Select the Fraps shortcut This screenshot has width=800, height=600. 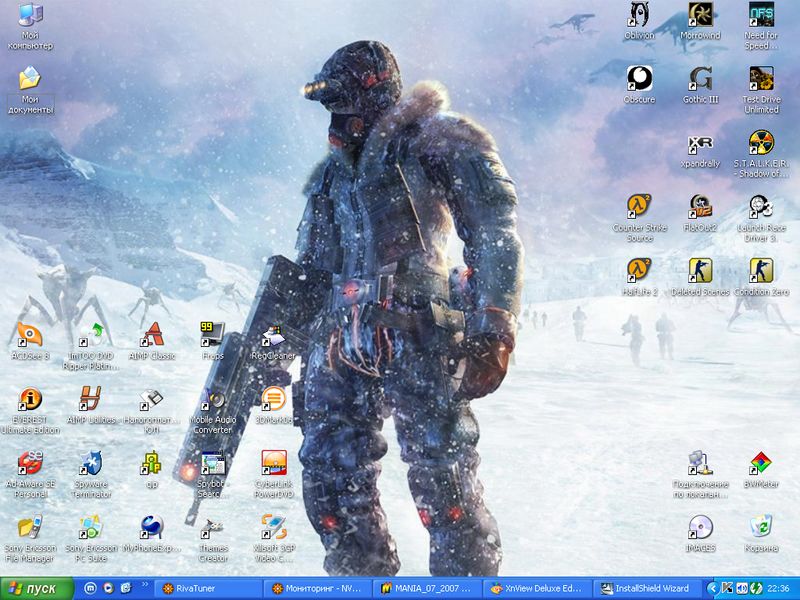click(x=213, y=335)
